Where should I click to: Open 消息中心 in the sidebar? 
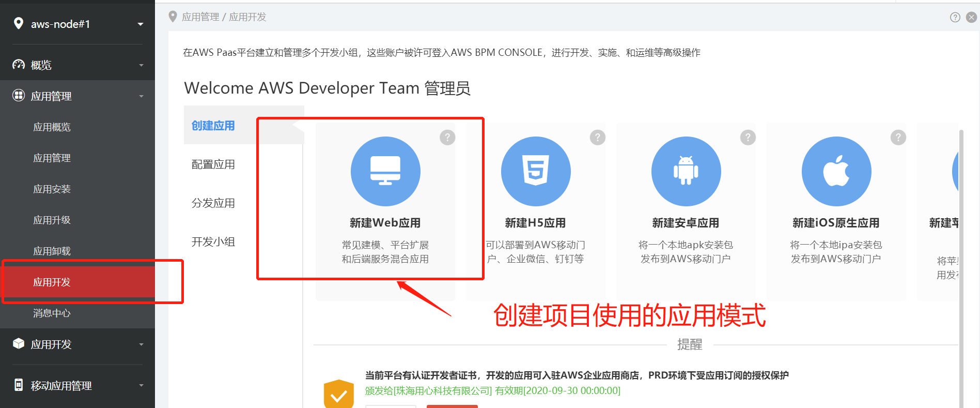point(52,313)
